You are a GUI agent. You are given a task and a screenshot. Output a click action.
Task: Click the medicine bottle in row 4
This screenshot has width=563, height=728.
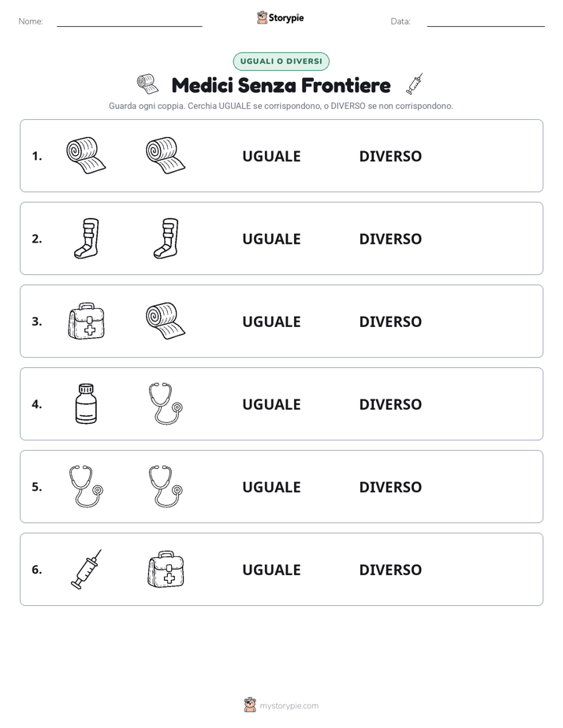click(86, 403)
